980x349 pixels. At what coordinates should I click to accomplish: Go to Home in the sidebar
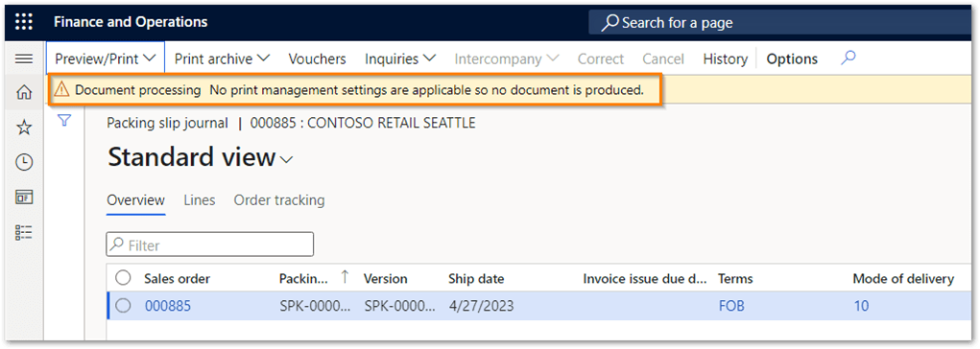coord(24,93)
